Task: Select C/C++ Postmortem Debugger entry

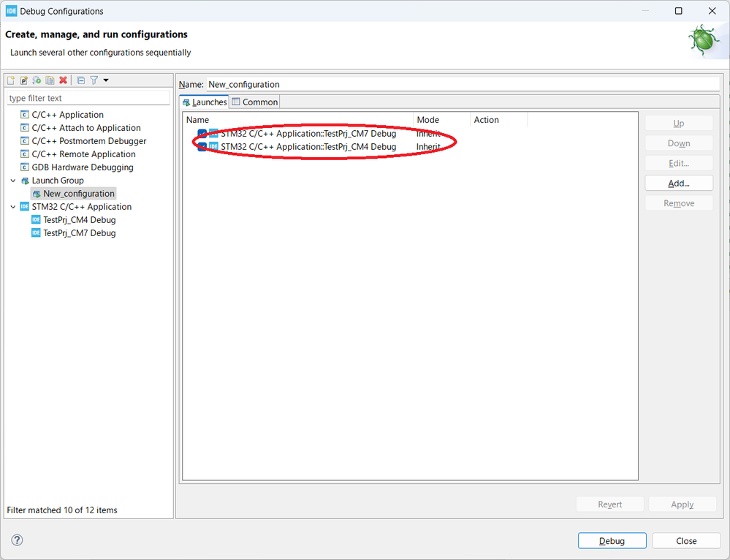Action: tap(89, 140)
